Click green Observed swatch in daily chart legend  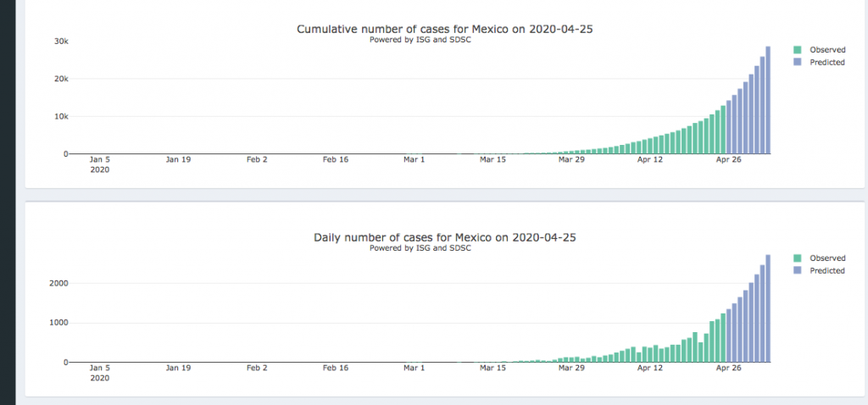click(798, 258)
